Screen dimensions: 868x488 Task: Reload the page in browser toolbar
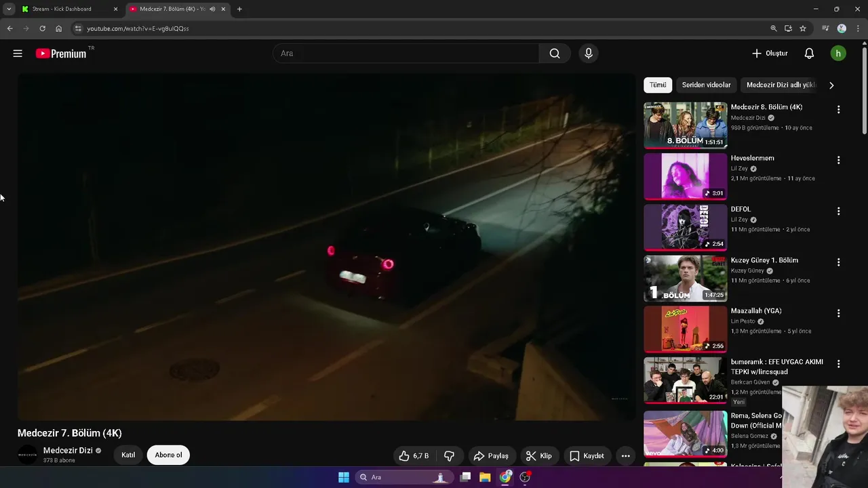coord(42,28)
